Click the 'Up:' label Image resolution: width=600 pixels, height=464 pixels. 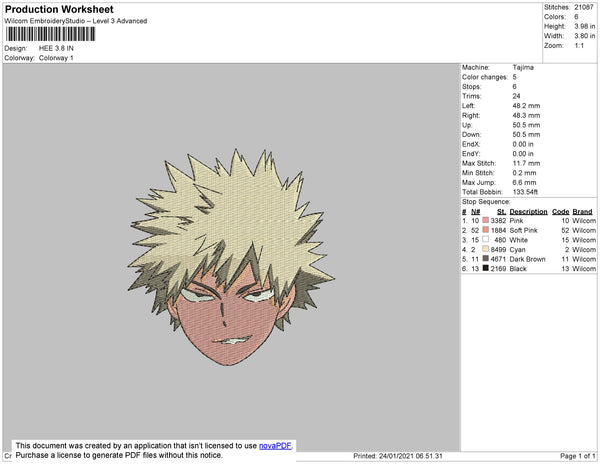[467, 125]
